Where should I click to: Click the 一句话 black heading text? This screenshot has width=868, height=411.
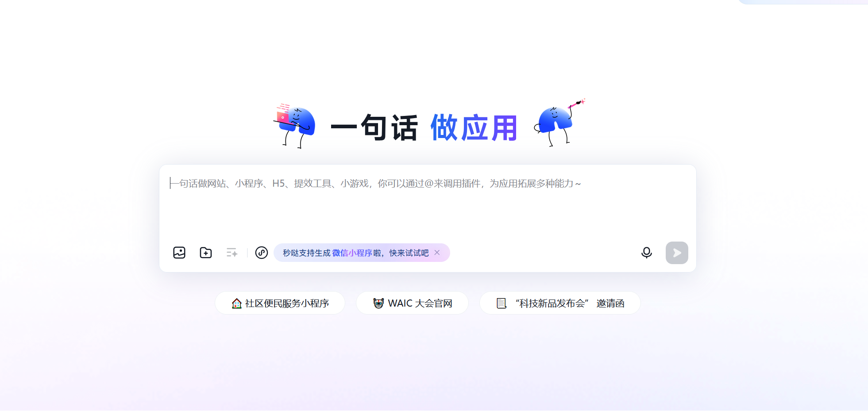(x=374, y=128)
